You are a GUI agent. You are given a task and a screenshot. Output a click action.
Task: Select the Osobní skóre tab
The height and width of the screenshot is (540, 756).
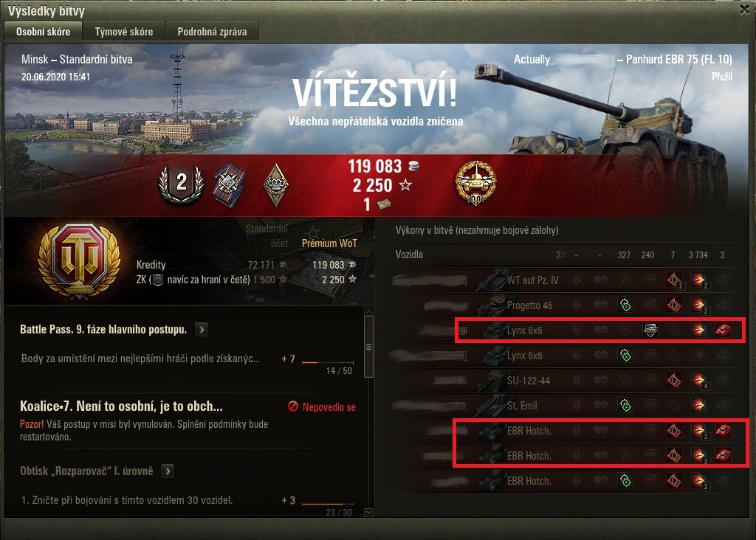coord(43,31)
